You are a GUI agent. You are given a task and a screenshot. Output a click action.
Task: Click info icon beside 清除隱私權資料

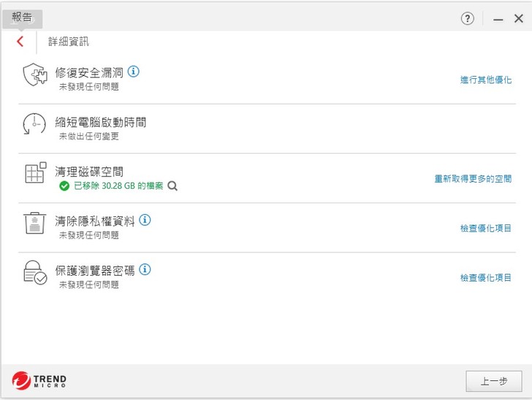[145, 219]
